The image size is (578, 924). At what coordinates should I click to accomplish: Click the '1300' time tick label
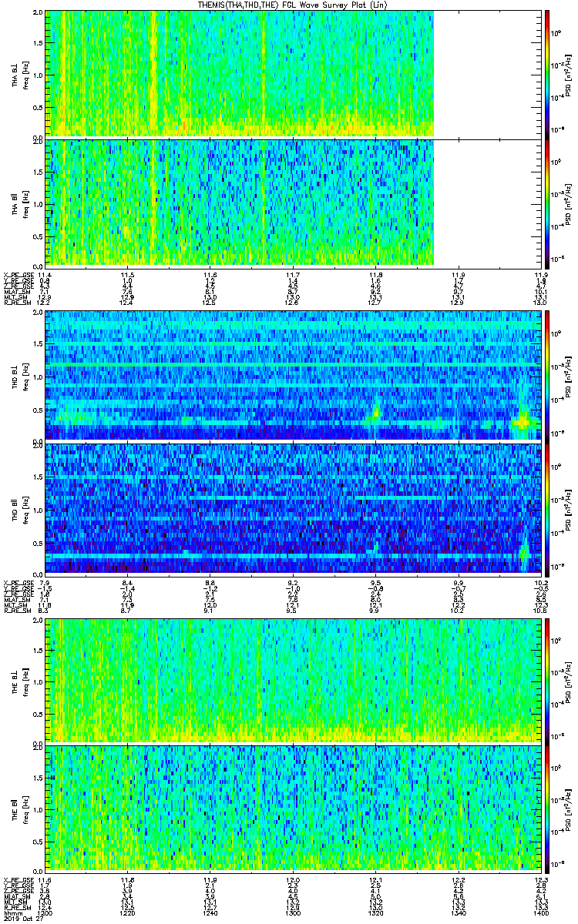point(293,914)
